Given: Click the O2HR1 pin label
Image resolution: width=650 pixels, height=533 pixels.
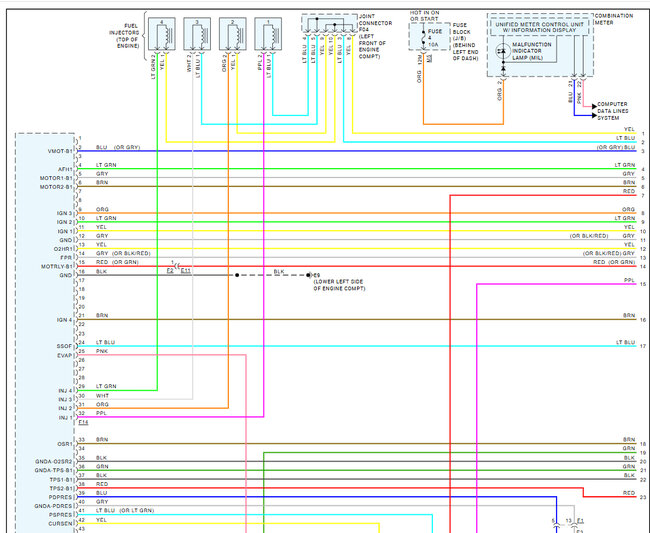Looking at the screenshot, I should click(63, 249).
